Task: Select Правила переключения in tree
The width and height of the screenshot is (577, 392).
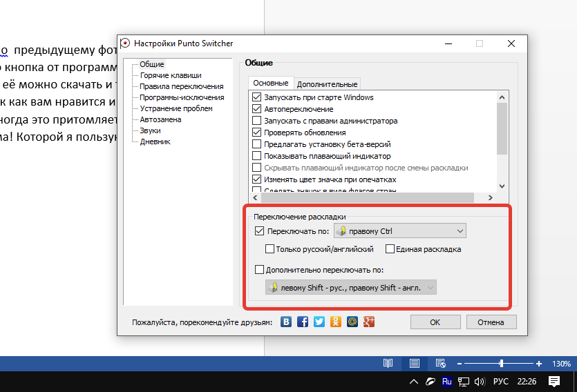Action: tap(182, 86)
